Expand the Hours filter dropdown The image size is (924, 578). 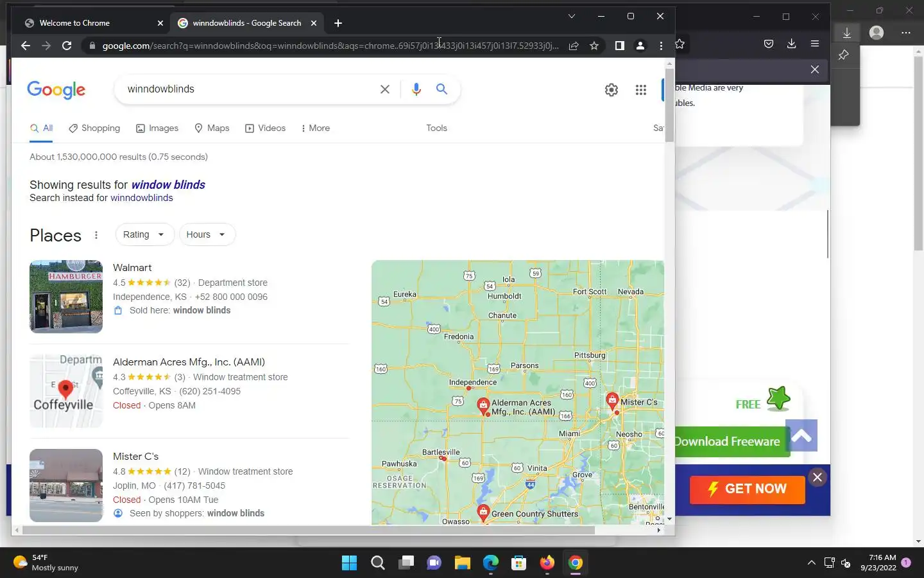pyautogui.click(x=207, y=234)
